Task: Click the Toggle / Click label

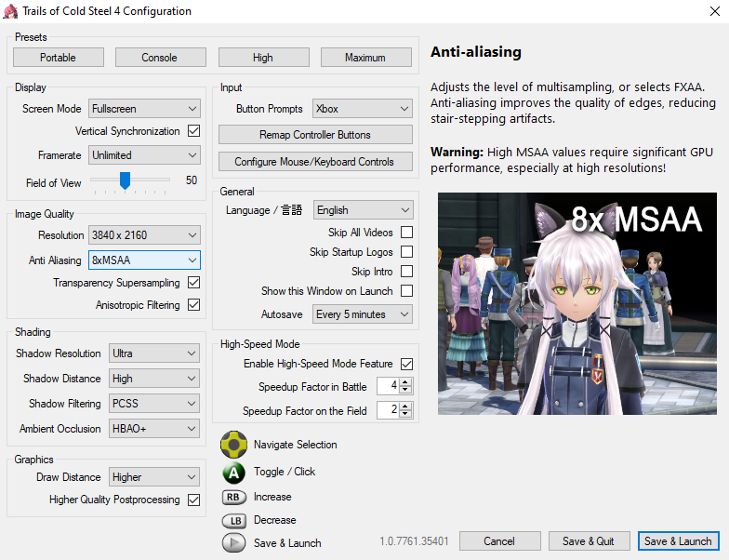Action: click(x=285, y=472)
